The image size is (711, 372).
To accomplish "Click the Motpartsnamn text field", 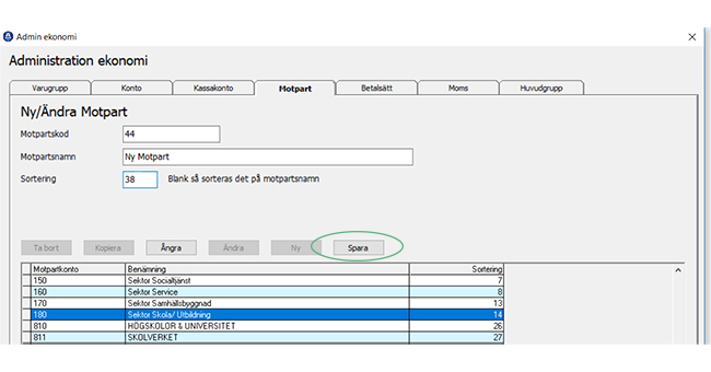I will (268, 157).
